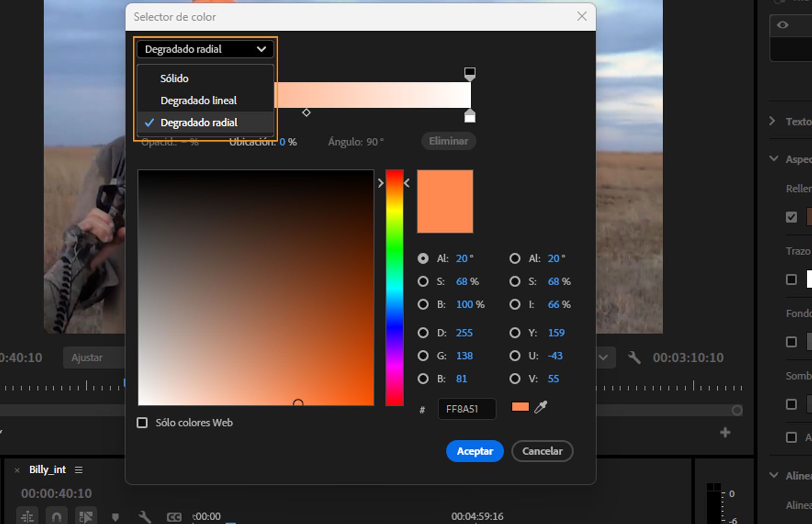Open the Degradado radial dropdown
This screenshot has height=524, width=812.
click(205, 49)
